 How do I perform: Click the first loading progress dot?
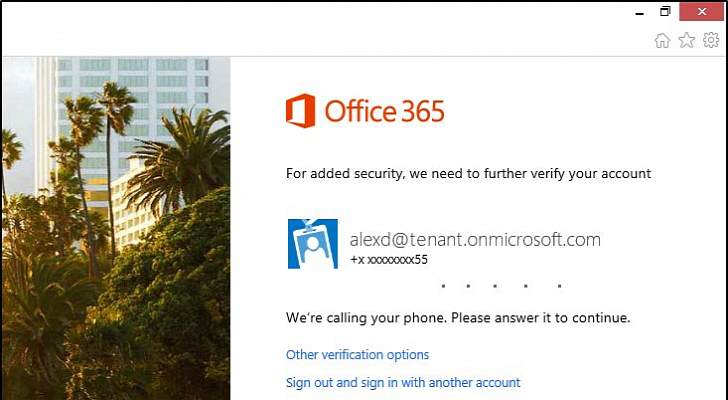pos(442,286)
